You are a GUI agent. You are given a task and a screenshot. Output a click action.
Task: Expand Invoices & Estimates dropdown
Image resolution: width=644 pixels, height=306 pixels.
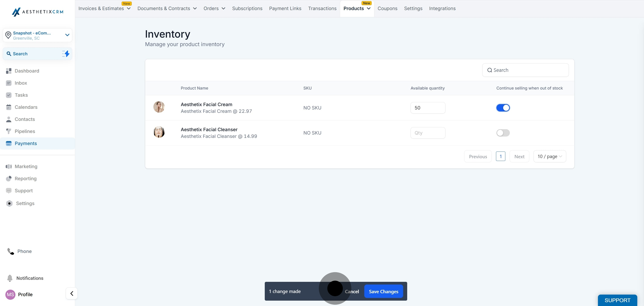104,9
